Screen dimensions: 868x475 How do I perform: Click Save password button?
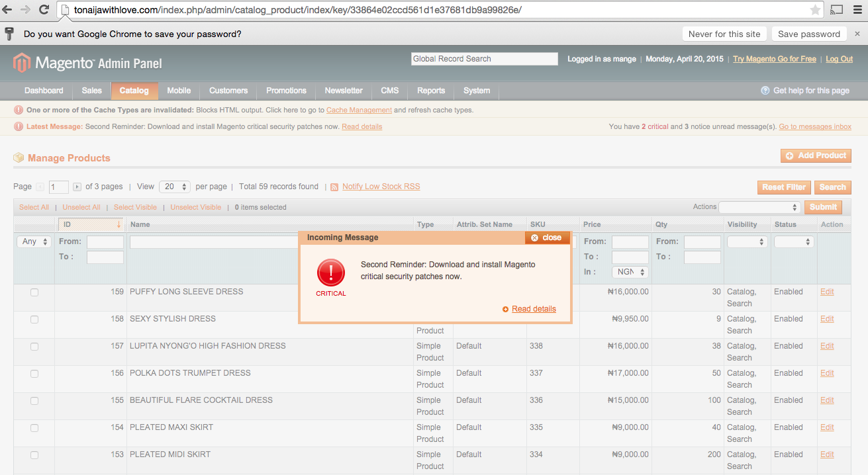pyautogui.click(x=809, y=34)
